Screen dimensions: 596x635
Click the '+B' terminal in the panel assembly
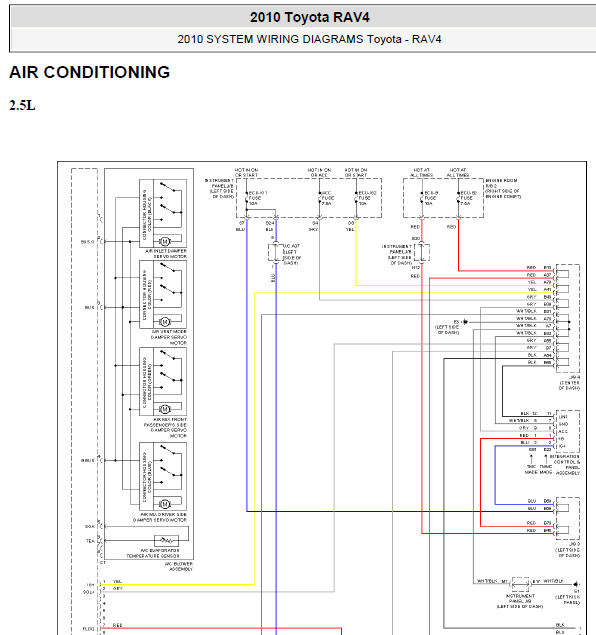[x=562, y=439]
